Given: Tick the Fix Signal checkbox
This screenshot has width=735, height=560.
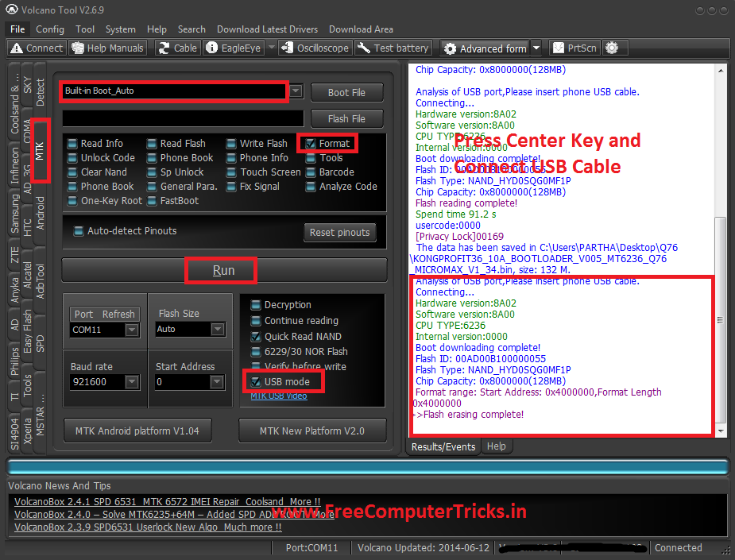Looking at the screenshot, I should tap(231, 187).
